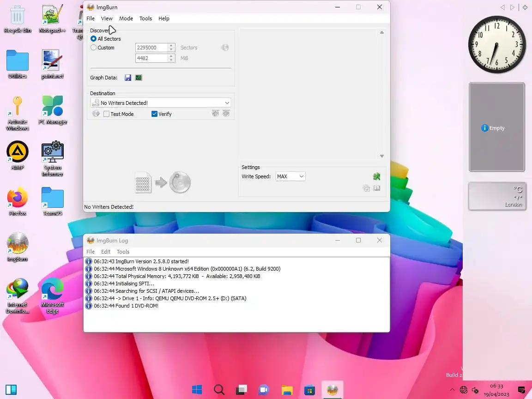Click the tray load icon in Destination

pyautogui.click(x=226, y=113)
